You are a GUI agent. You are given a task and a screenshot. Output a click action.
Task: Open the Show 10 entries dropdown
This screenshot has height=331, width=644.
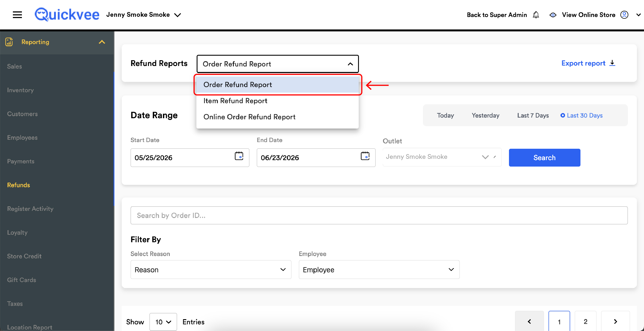point(163,322)
